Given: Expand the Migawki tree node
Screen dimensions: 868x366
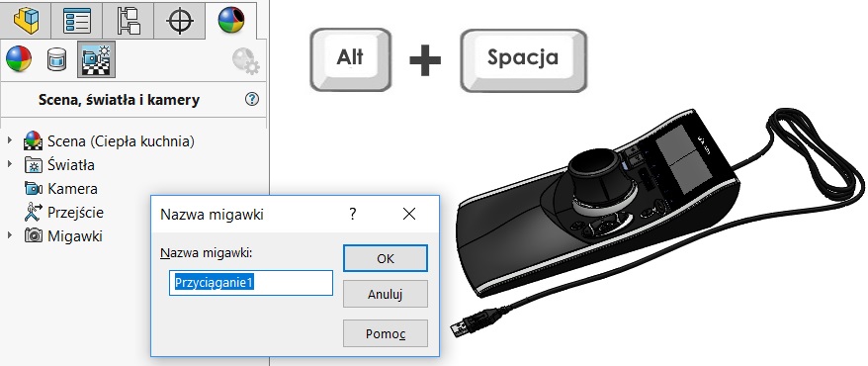Looking at the screenshot, I should 10,235.
